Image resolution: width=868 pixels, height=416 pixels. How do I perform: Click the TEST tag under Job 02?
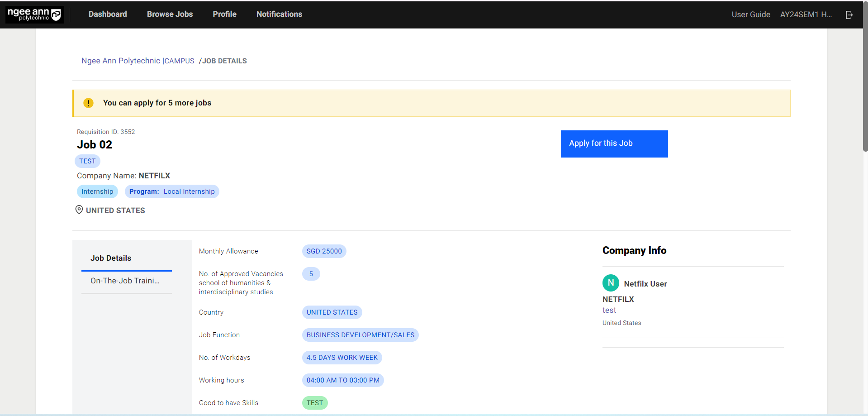(87, 161)
